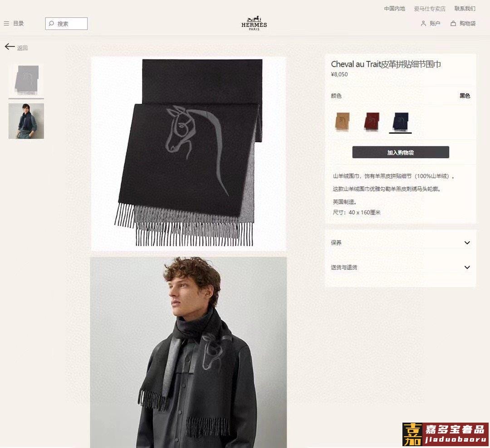Select the camel color scarf swatch
490x448 pixels.
coord(343,122)
